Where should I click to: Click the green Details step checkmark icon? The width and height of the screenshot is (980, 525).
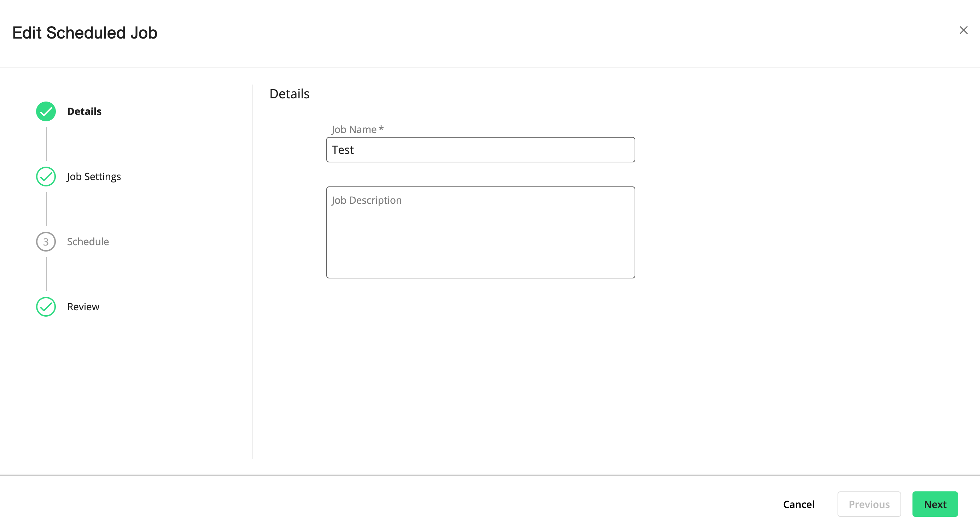click(46, 111)
